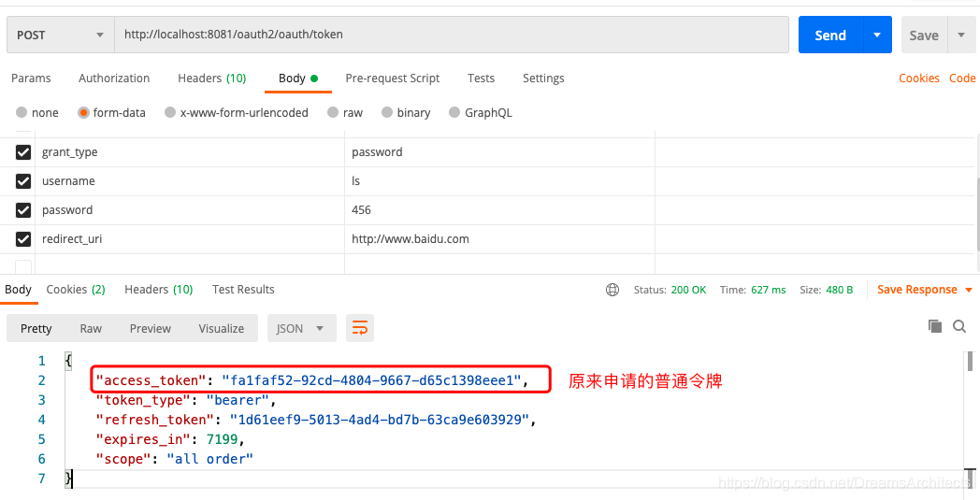Image resolution: width=980 pixels, height=500 pixels.
Task: Click the refresh_token value in response
Action: coord(380,420)
